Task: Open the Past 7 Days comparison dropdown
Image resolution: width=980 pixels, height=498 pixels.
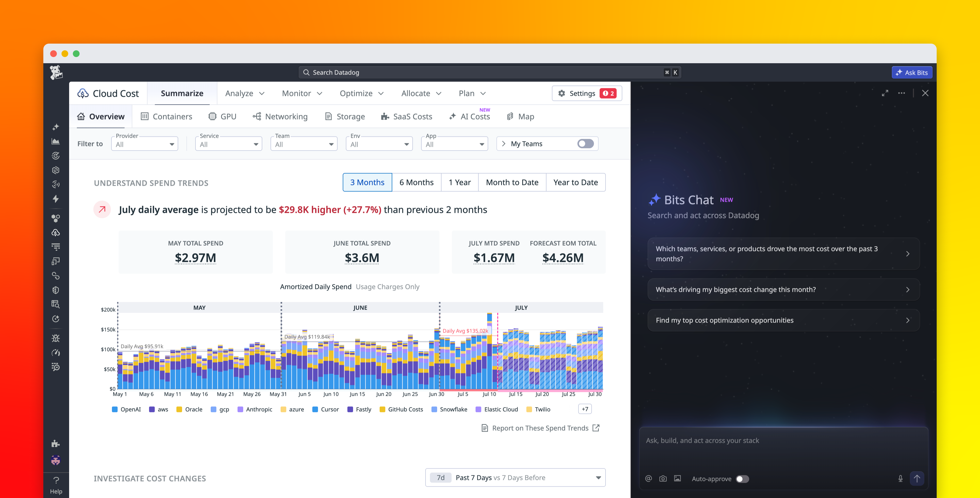Action: pyautogui.click(x=515, y=477)
